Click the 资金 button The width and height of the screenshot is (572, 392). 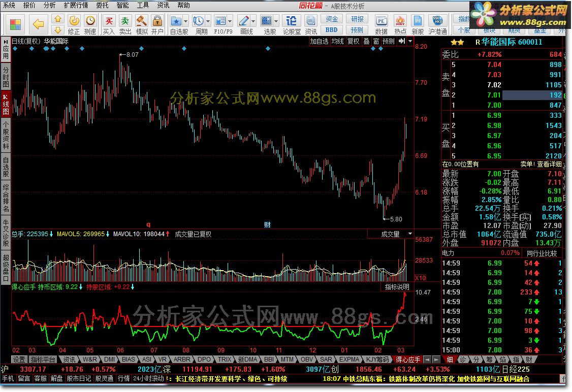pos(332,19)
